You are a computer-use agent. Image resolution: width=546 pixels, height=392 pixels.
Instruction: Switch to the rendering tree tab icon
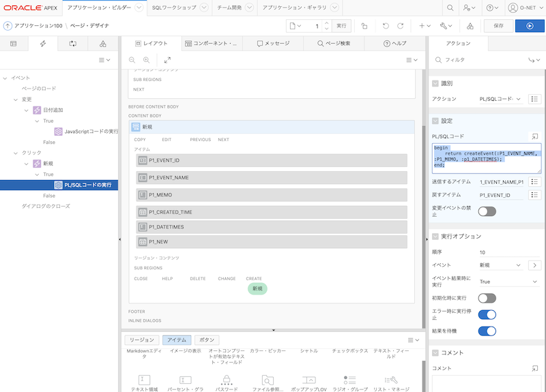pos(13,44)
